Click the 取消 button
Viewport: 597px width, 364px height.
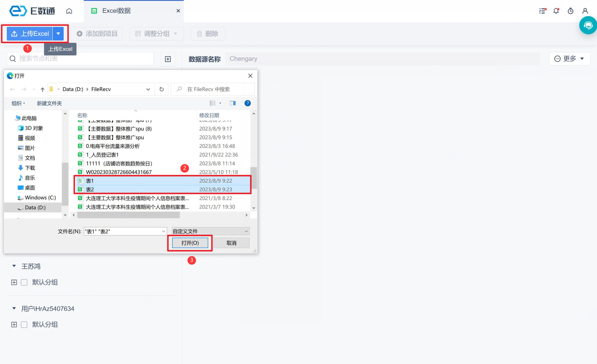tap(231, 243)
